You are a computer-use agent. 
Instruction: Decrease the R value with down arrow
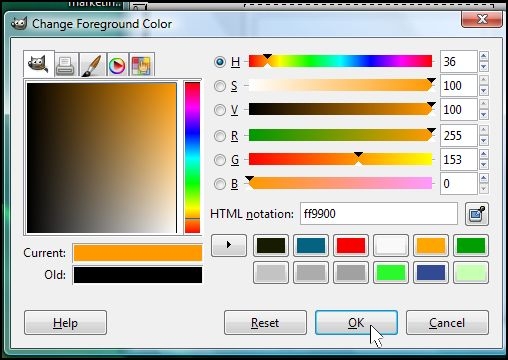pyautogui.click(x=483, y=141)
